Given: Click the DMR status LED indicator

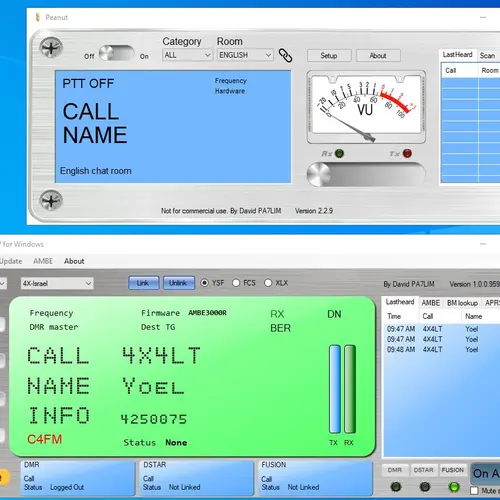Looking at the screenshot, I should pyautogui.click(x=396, y=487).
